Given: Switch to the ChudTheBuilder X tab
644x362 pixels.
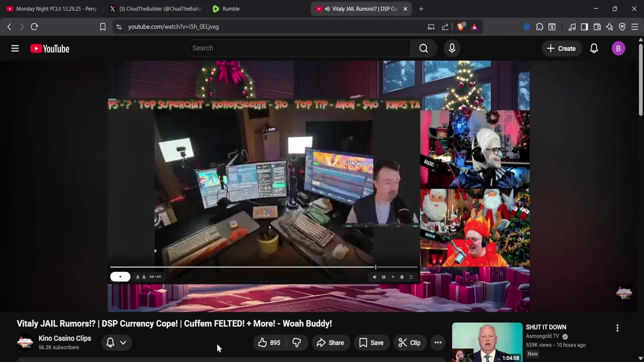Looking at the screenshot, I should tap(156, 9).
